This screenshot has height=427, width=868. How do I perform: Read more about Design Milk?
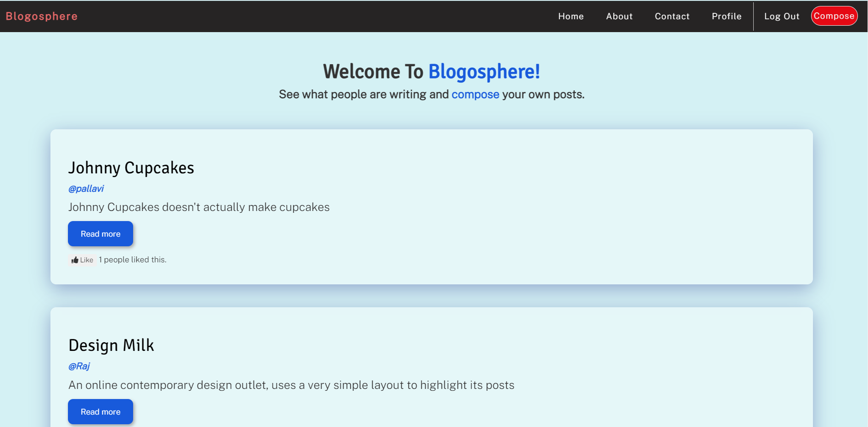tap(100, 411)
